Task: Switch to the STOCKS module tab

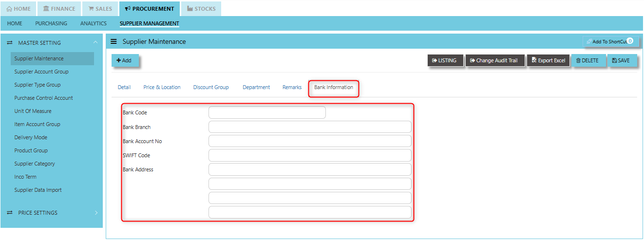Action: coord(202,9)
